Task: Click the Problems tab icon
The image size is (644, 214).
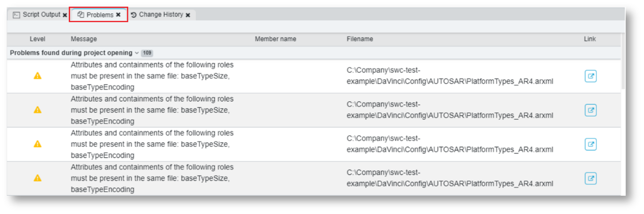Action: 81,15
